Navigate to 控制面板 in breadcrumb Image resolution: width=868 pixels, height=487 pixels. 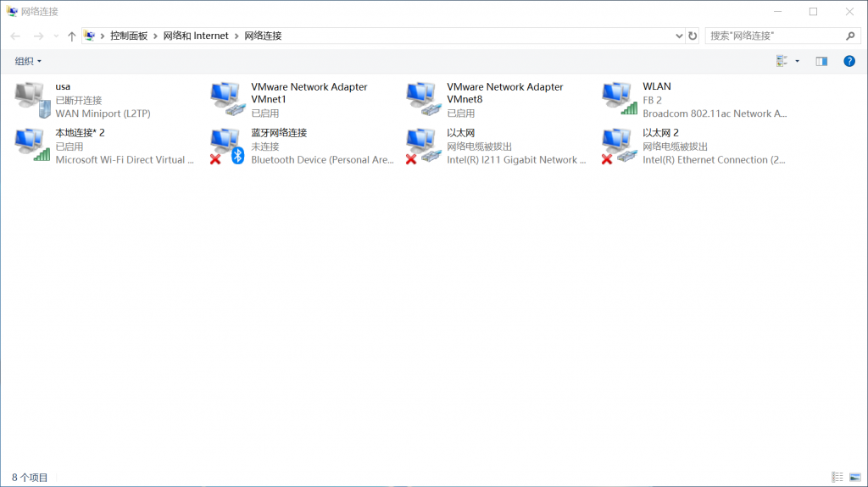[x=129, y=36]
